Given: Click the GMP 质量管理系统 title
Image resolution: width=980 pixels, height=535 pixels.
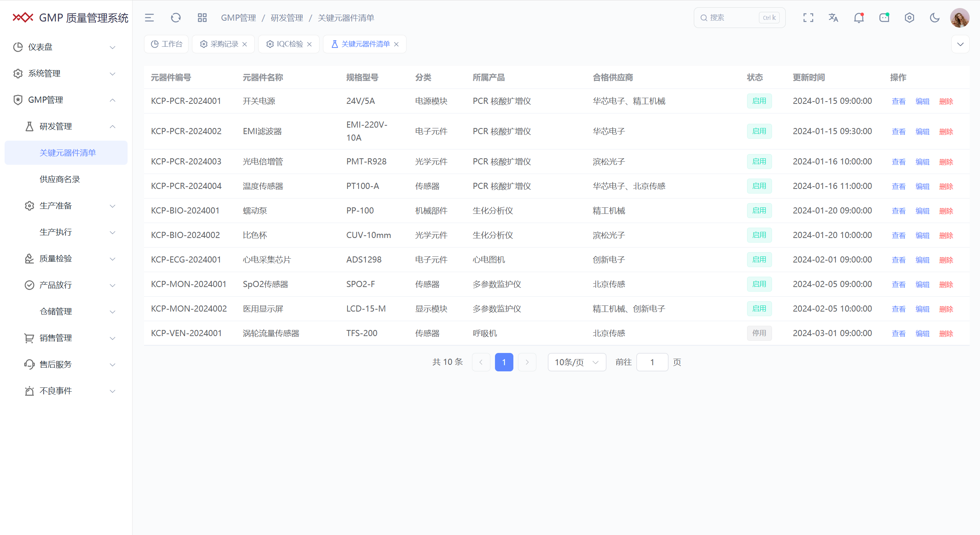Looking at the screenshot, I should point(84,18).
